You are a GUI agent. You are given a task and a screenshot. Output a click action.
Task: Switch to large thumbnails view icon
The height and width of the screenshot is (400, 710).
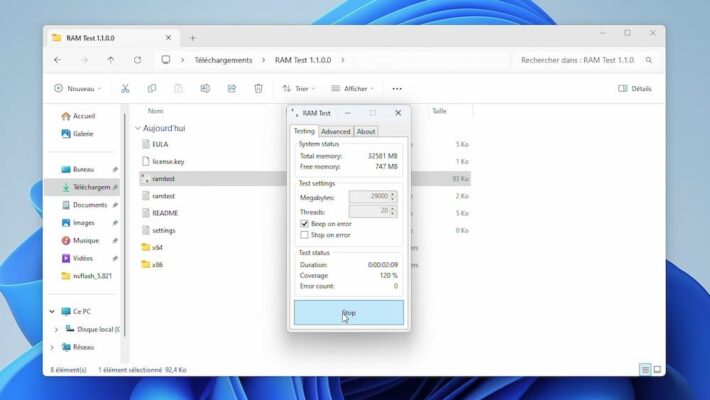point(657,370)
